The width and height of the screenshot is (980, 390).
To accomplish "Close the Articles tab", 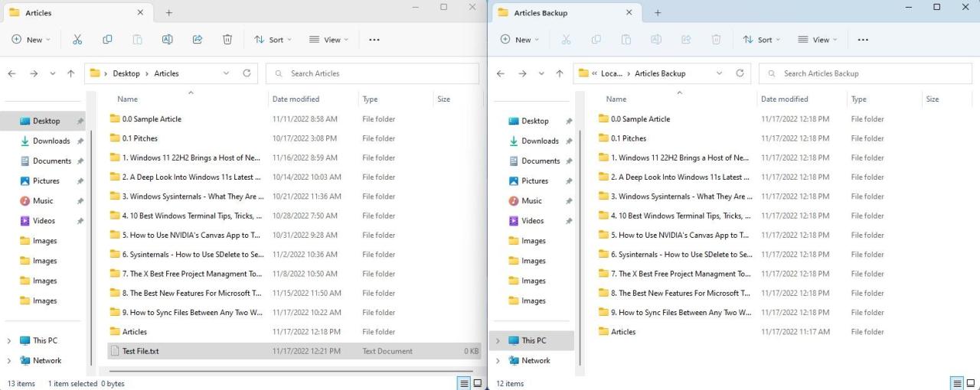I will coord(140,12).
